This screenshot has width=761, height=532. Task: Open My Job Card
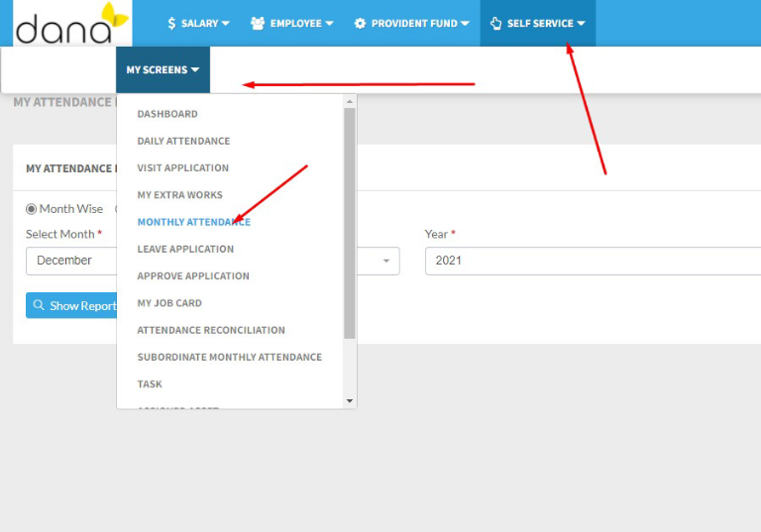(x=169, y=303)
